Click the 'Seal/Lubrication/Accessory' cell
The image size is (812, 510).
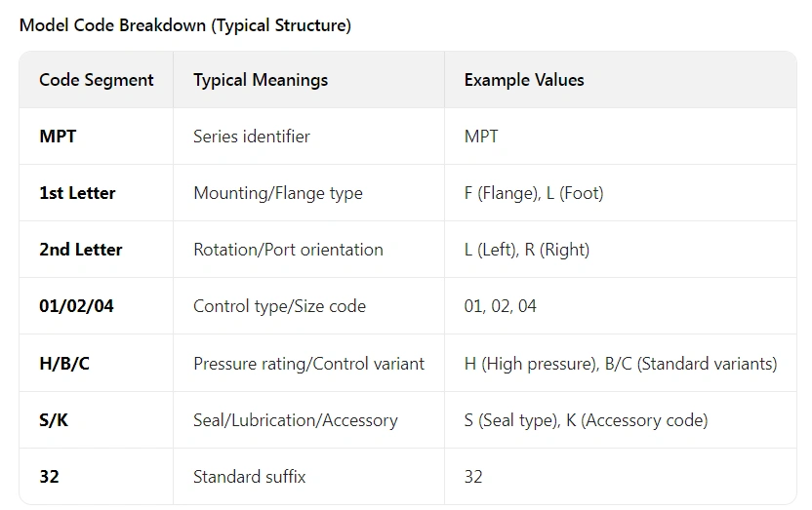[x=296, y=420]
